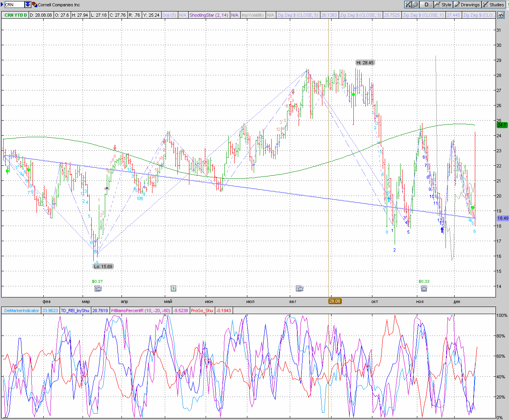The height and width of the screenshot is (420, 509).
Task: Select the DeMarkerIndicator study label
Action: (x=22, y=311)
